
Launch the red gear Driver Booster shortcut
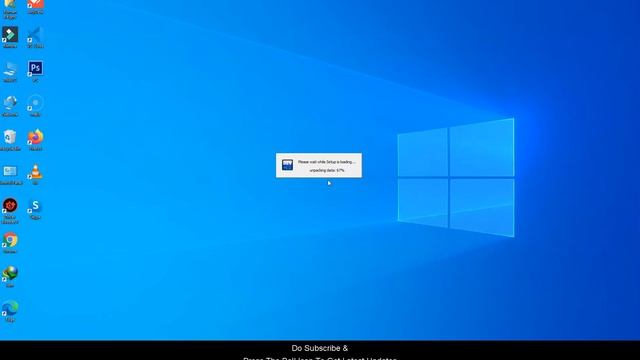pyautogui.click(x=10, y=205)
